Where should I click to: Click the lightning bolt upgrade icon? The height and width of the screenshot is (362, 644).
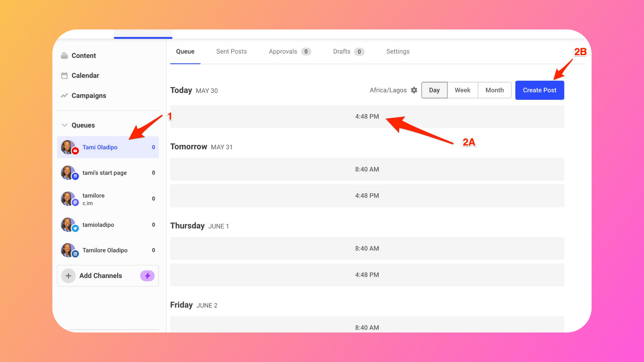point(147,276)
